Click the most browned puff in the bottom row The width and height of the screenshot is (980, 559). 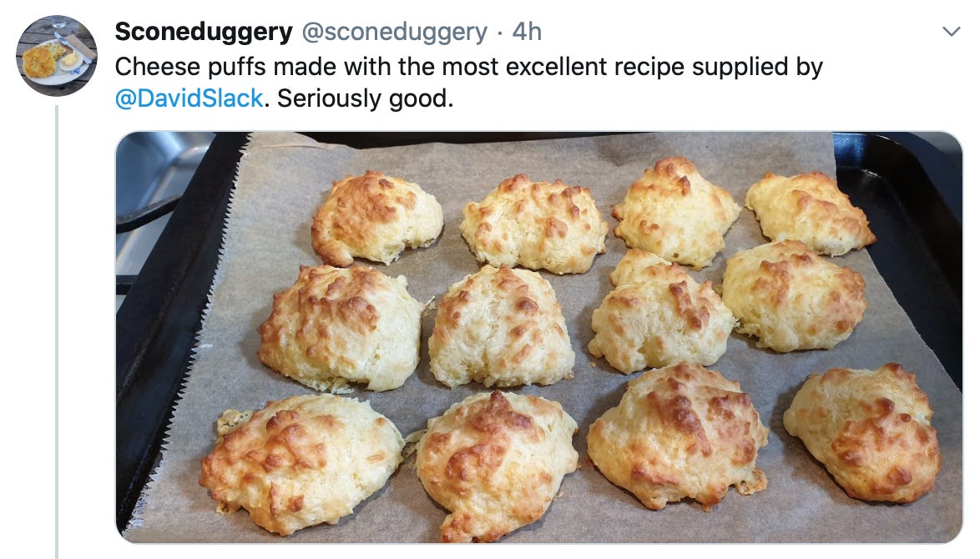coord(678,436)
